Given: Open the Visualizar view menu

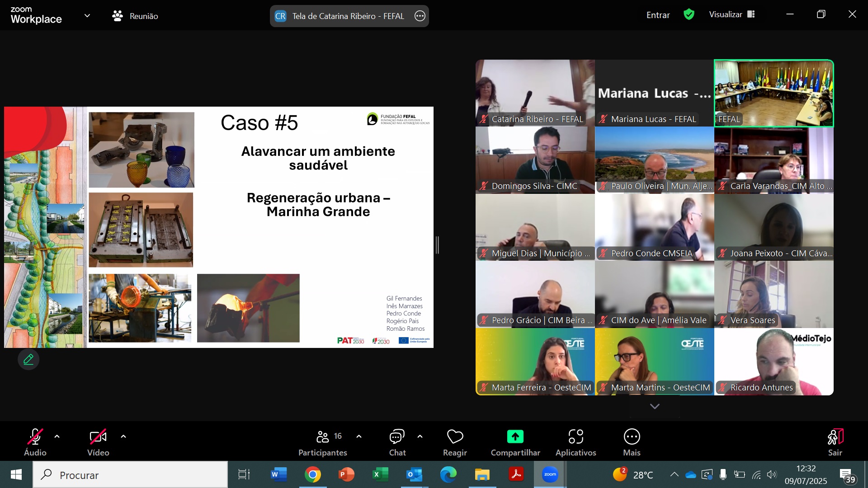Looking at the screenshot, I should [731, 15].
